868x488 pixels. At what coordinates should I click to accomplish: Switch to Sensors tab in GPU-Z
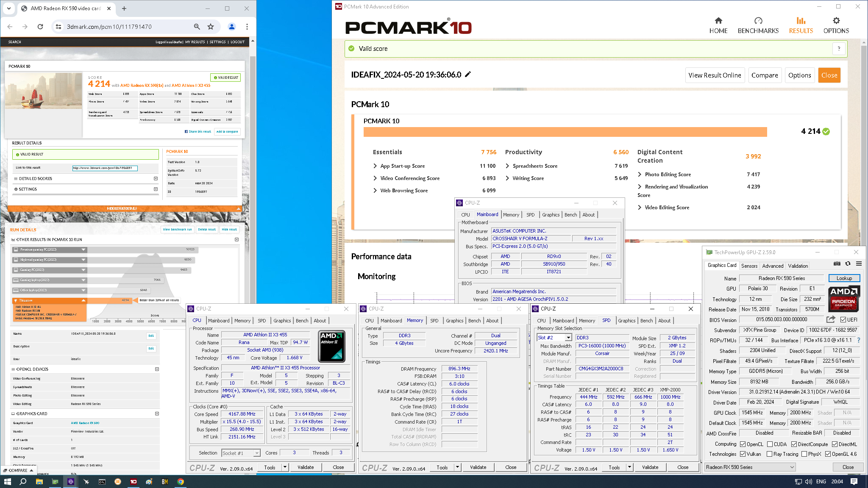click(x=749, y=266)
